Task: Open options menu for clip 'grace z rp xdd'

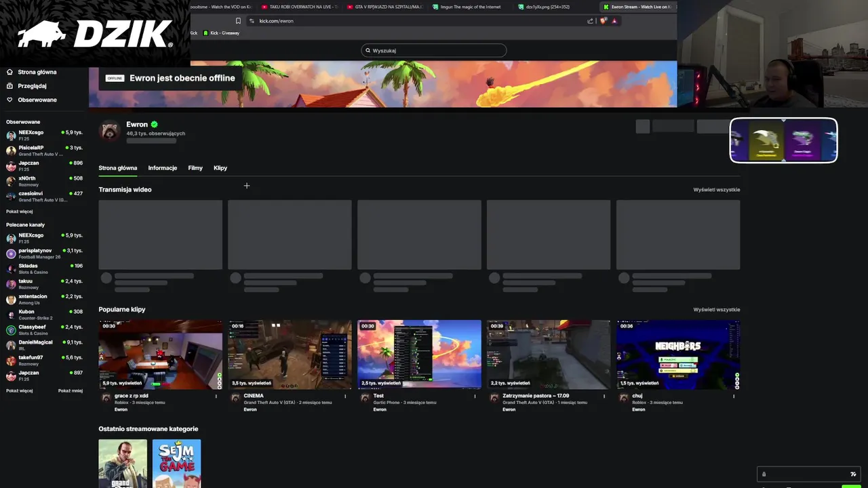Action: click(x=216, y=396)
